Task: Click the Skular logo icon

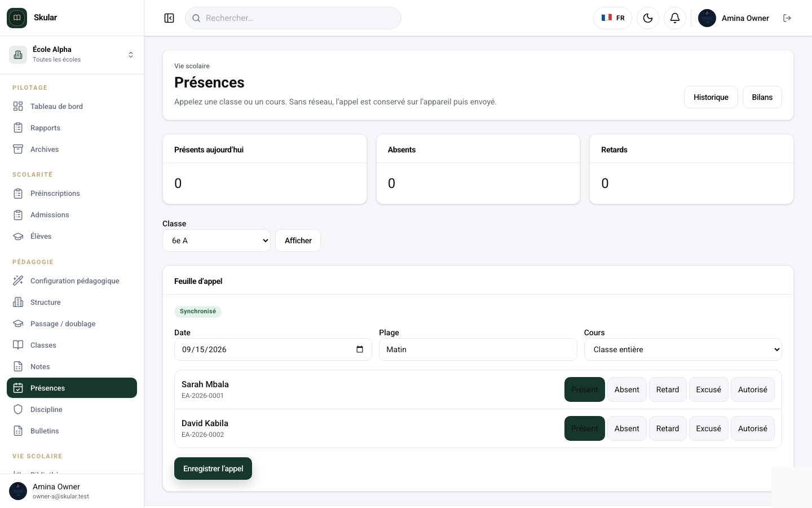Action: (17, 18)
